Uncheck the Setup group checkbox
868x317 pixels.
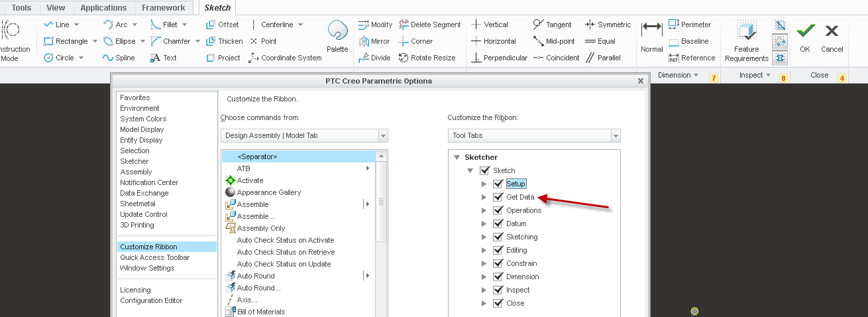pyautogui.click(x=498, y=184)
